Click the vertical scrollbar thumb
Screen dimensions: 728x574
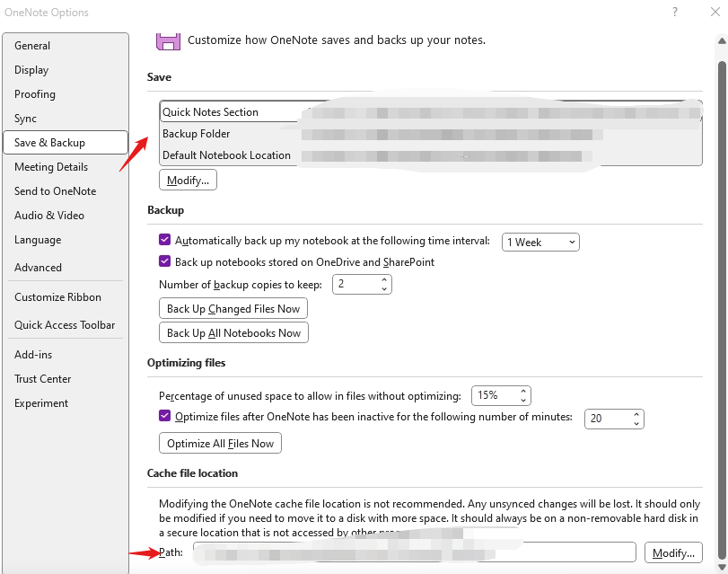tap(722, 311)
